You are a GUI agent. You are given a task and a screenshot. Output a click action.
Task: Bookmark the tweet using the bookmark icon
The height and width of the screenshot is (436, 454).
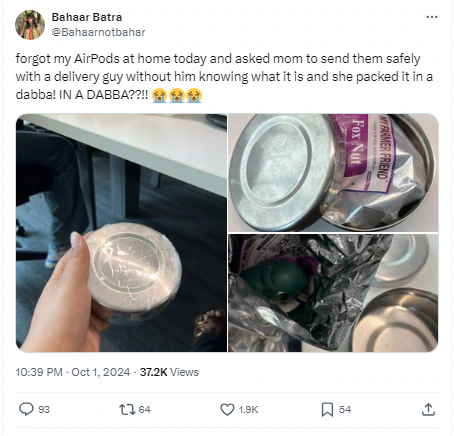327,409
